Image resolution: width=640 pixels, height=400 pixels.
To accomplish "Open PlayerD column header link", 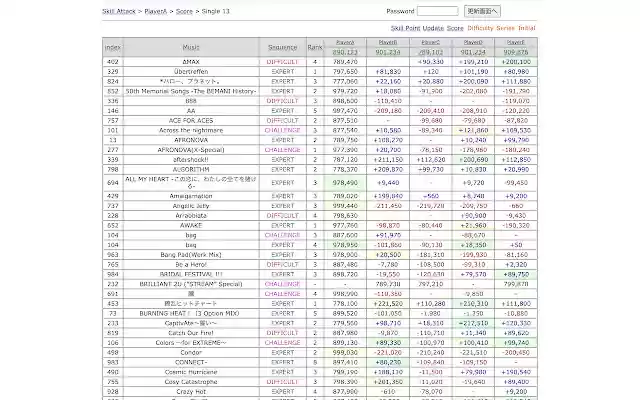I will [473, 42].
